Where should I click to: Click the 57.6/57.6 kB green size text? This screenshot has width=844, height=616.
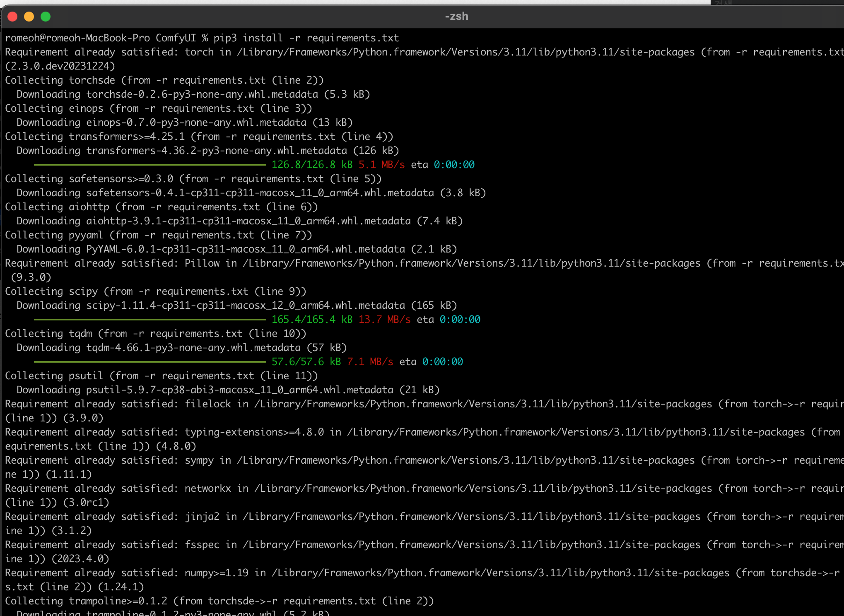tap(306, 362)
